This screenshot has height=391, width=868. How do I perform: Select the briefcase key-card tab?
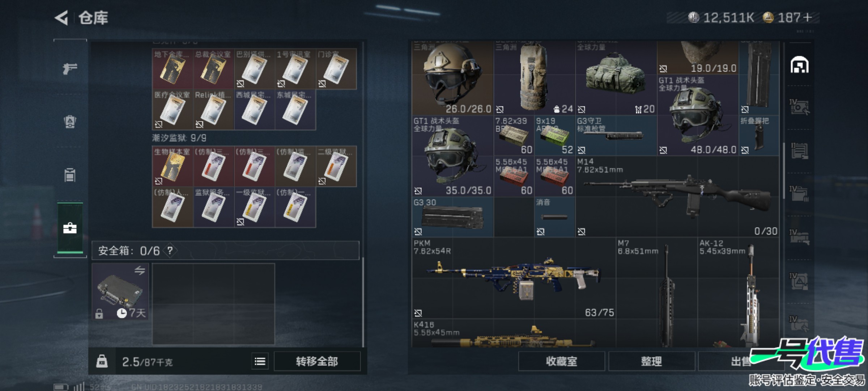[x=70, y=228]
